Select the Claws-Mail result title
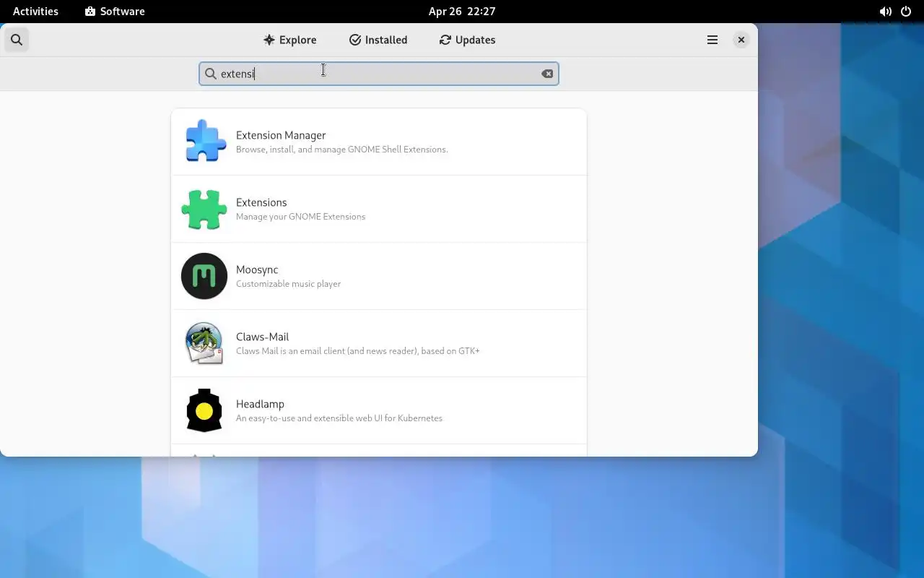 point(262,337)
